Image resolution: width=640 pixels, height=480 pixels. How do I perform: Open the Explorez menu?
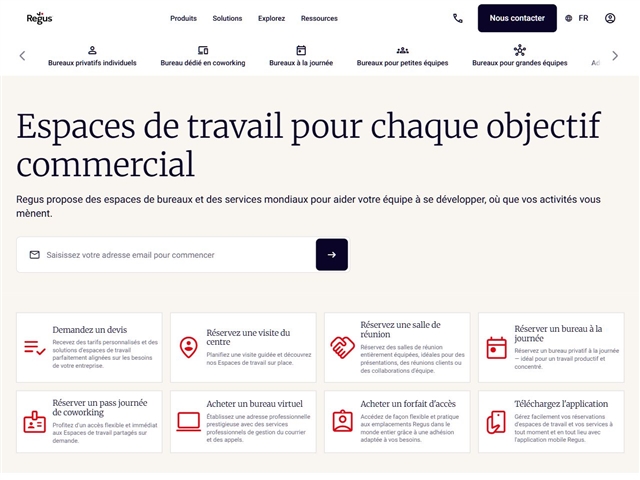tap(271, 18)
